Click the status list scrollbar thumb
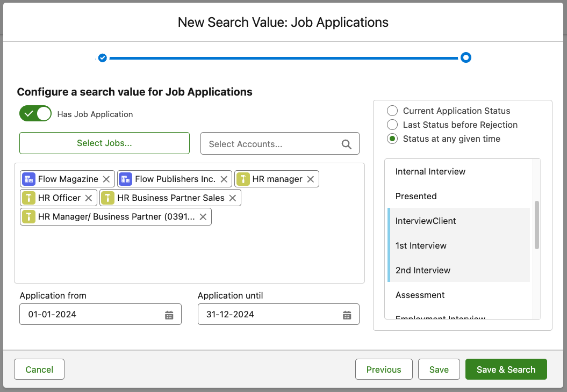Viewport: 567px width, 392px height. click(537, 224)
